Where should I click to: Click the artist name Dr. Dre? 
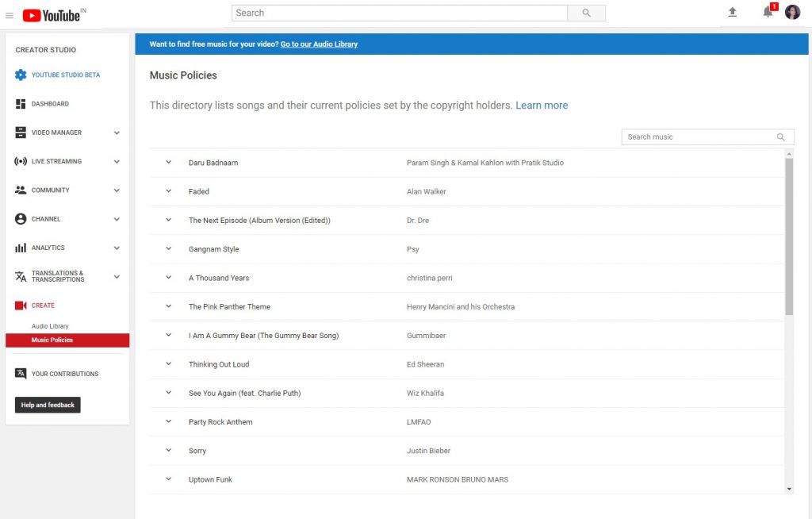pyautogui.click(x=417, y=221)
